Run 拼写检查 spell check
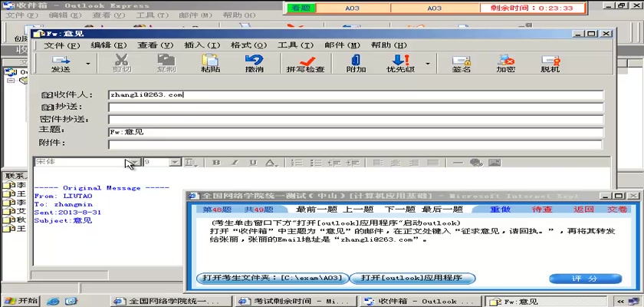Image resolution: width=644 pixels, height=307 pixels. [x=306, y=64]
